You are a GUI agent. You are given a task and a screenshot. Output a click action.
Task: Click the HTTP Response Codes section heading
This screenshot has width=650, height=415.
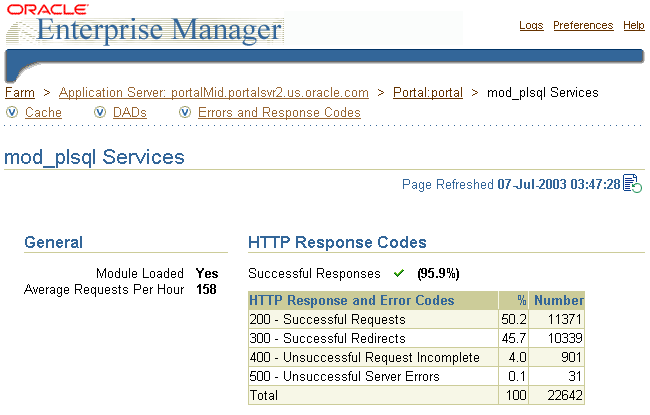[x=337, y=242]
